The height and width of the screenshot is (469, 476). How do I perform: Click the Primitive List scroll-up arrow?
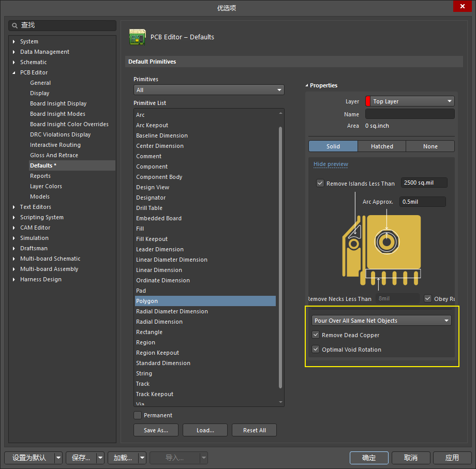pos(281,113)
